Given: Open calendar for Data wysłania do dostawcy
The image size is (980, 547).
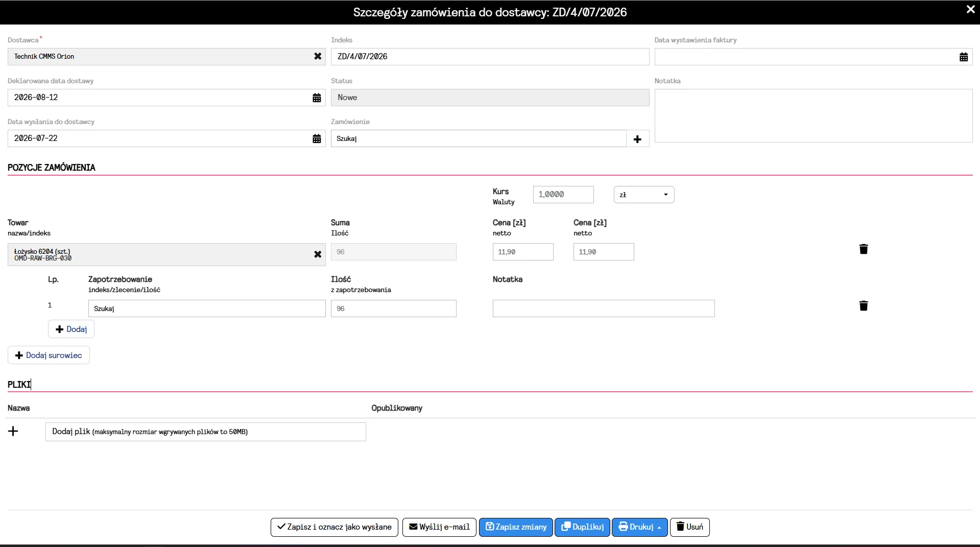Looking at the screenshot, I should (317, 138).
